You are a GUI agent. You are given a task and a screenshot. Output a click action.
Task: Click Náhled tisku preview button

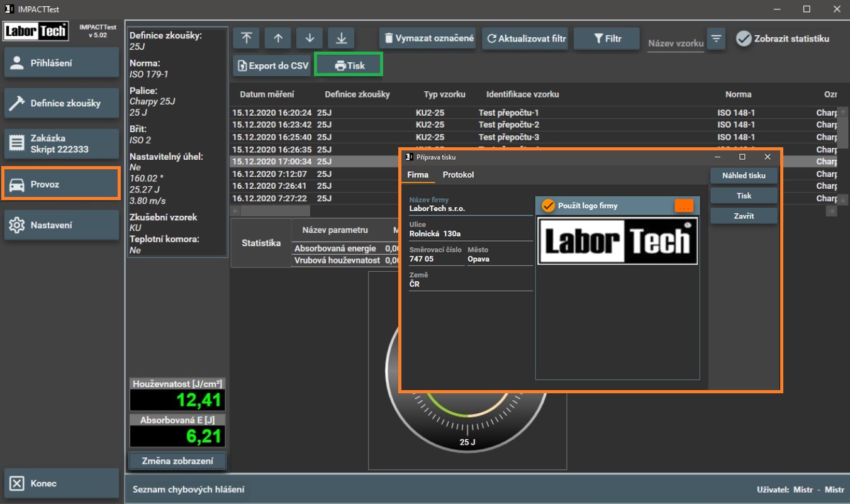tap(744, 176)
